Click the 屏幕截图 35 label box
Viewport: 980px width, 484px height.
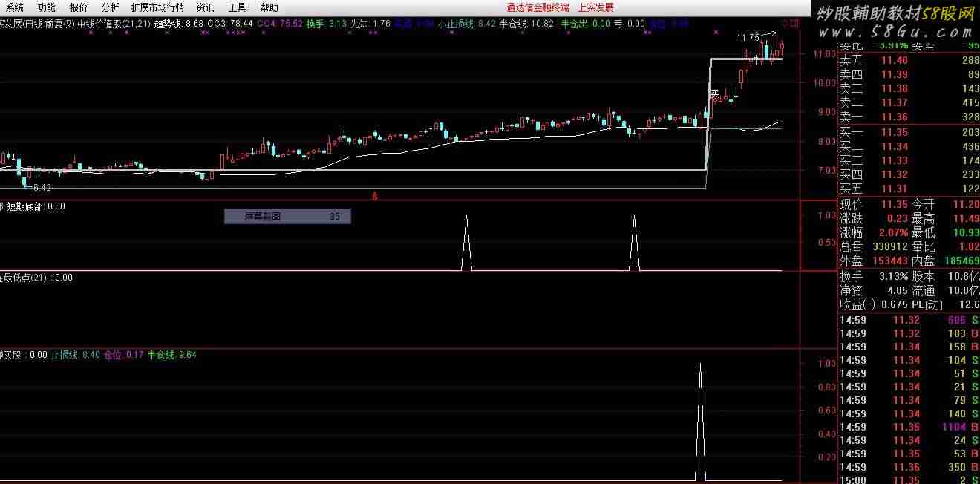(287, 217)
